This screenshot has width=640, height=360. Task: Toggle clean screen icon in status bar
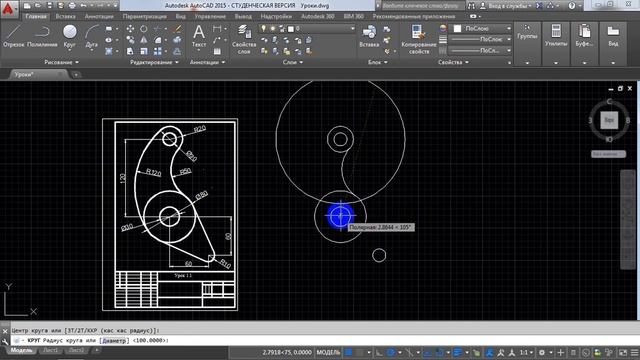coord(623,352)
